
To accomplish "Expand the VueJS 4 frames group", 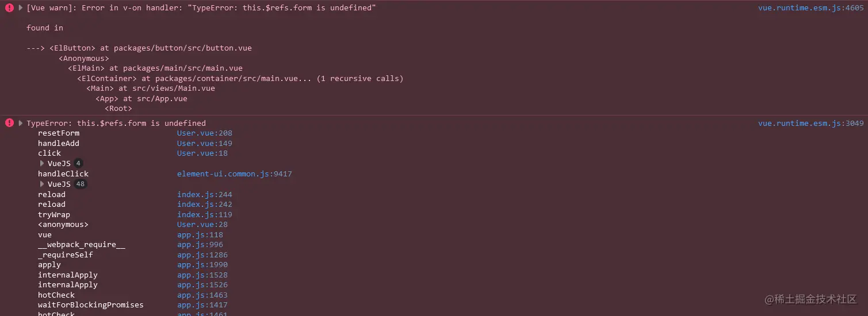I will point(42,163).
